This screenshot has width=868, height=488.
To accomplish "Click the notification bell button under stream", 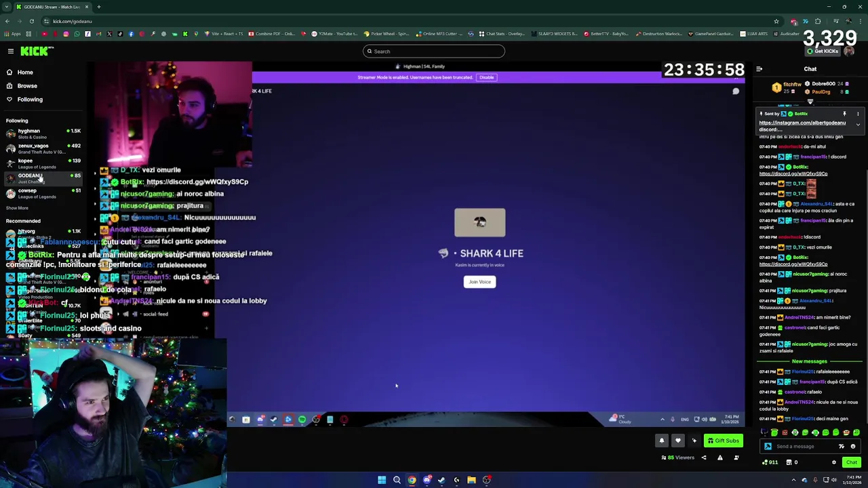I will point(662,441).
